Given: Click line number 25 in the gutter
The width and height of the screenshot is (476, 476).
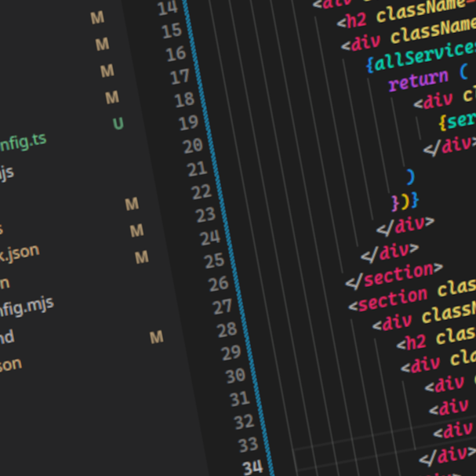Looking at the screenshot, I should 214,260.
